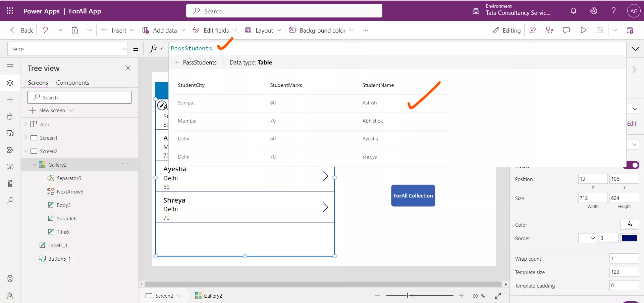Screen dimensions: 644x303
Task: Open the toolbar overflow ellipsis
Action: click(x=366, y=30)
